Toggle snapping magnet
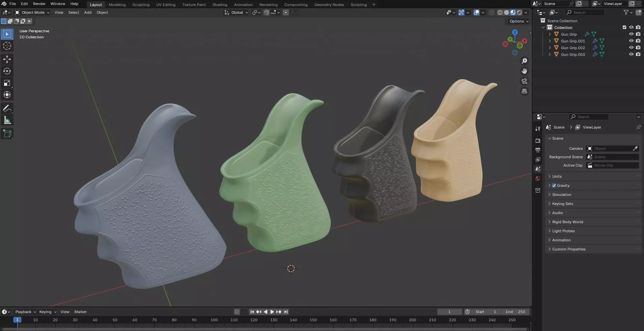This screenshot has width=644, height=331. [x=267, y=12]
